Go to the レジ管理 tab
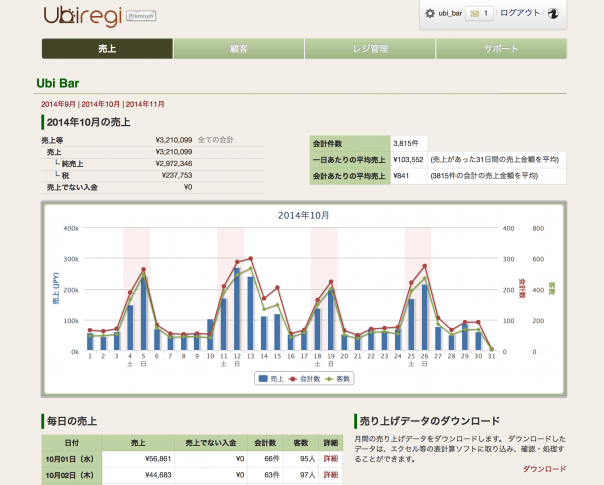Screen dimensions: 604x485 (x=370, y=49)
